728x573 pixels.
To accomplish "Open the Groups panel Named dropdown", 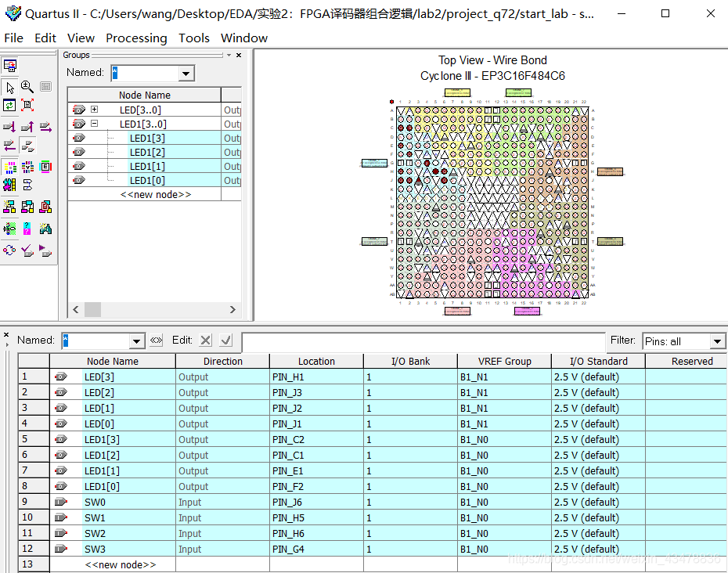I will tap(186, 74).
